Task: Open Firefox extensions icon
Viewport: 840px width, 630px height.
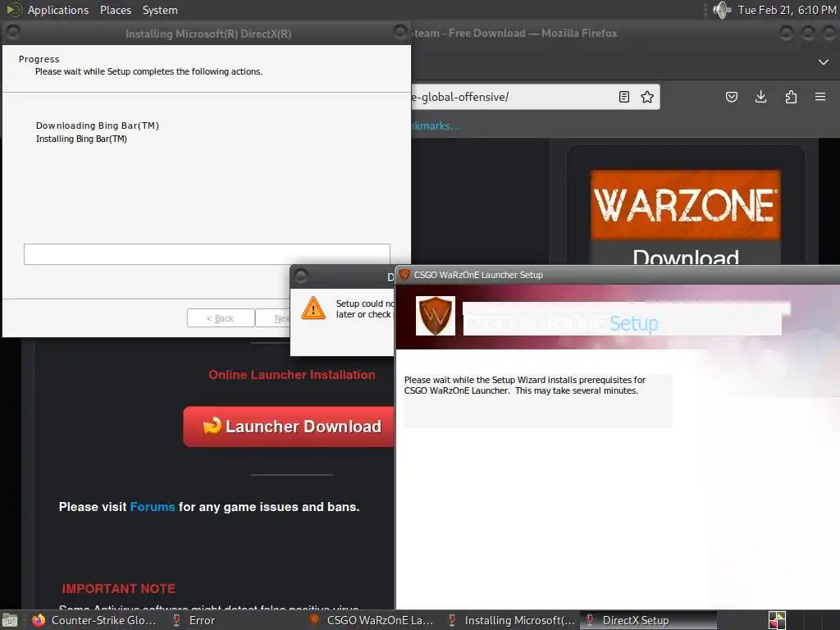Action: tap(791, 97)
